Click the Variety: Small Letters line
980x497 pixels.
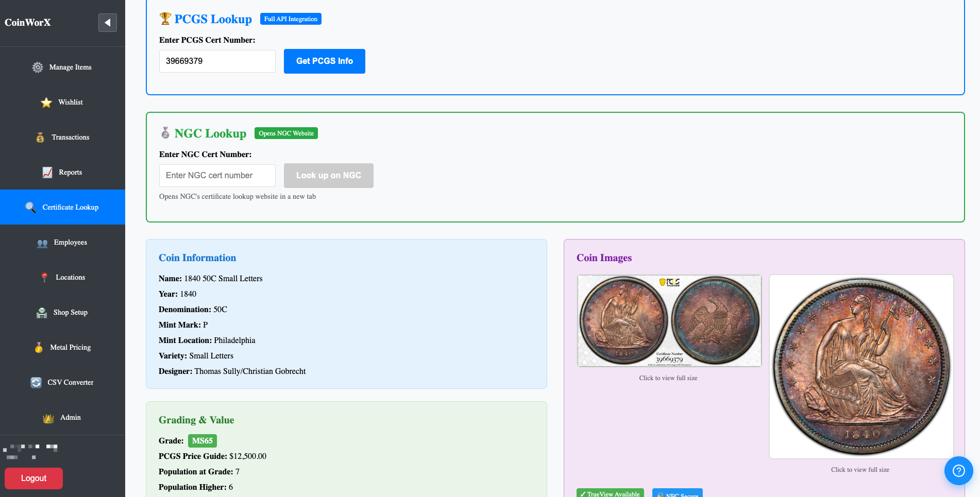click(x=196, y=356)
